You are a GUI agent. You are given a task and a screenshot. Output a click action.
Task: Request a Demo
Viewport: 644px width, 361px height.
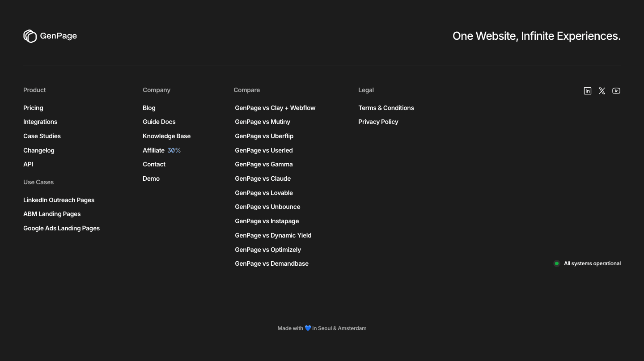coord(151,178)
